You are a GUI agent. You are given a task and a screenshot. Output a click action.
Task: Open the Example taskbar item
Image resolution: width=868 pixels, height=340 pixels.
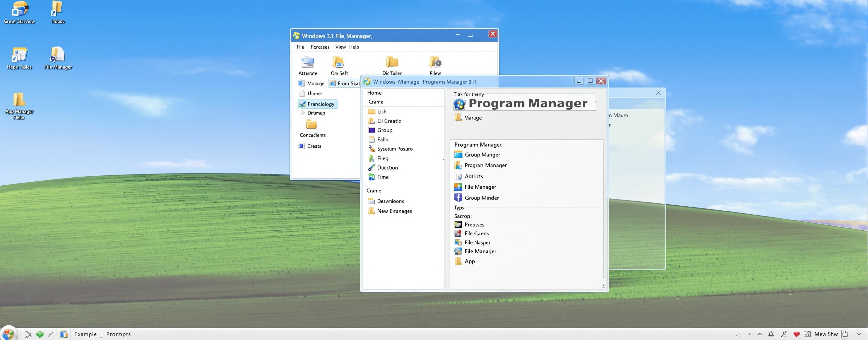85,334
